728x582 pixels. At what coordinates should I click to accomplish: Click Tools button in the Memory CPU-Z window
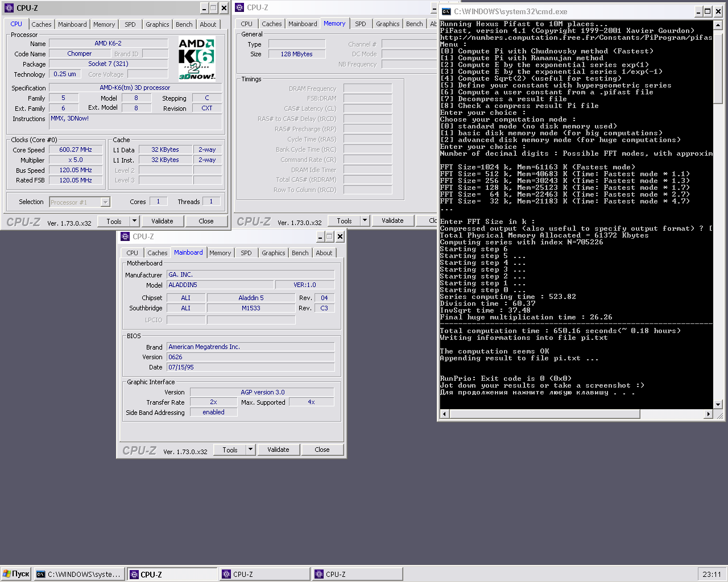click(344, 221)
